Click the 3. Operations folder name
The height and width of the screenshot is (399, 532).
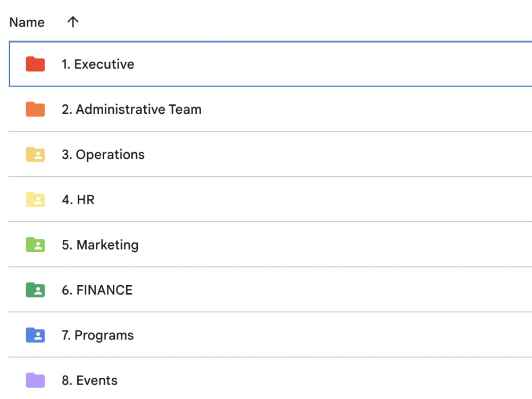tap(103, 155)
